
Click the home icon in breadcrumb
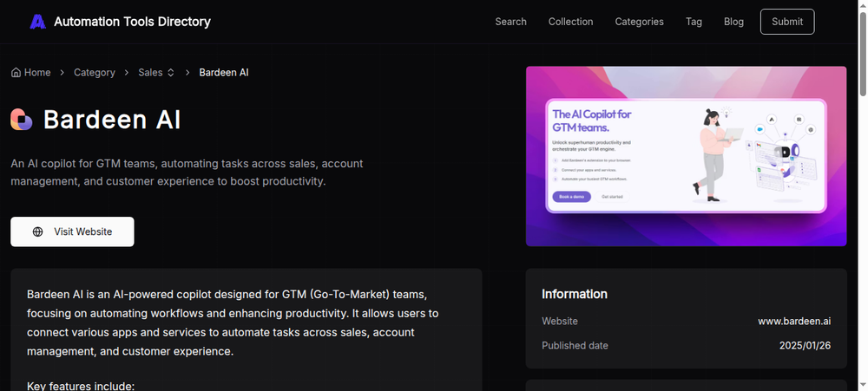tap(16, 73)
